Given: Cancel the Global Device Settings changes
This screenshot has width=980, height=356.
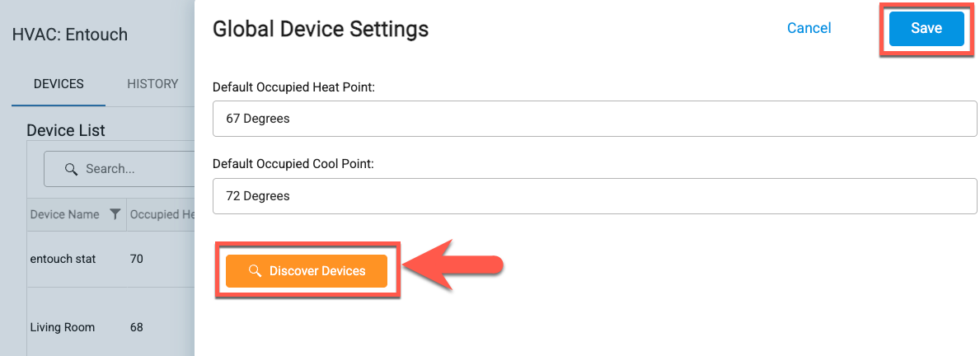Looking at the screenshot, I should (x=809, y=28).
